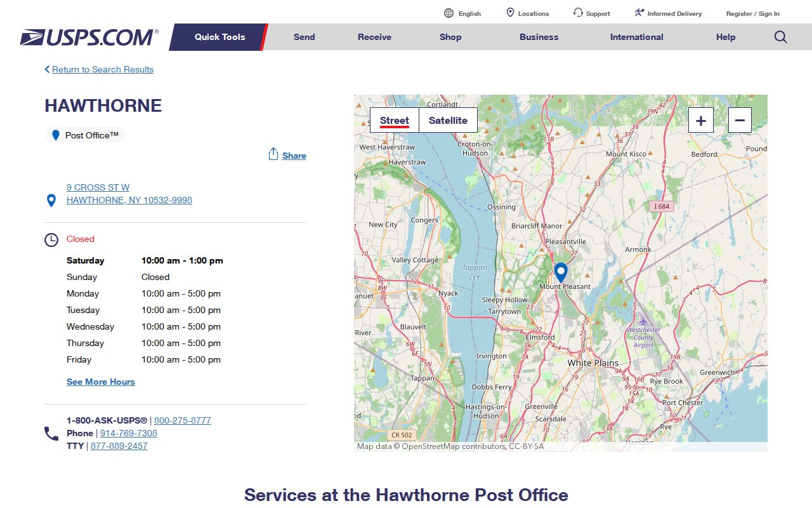Go to Register / Sign In
Viewport: 812px width, 508px height.
click(753, 13)
